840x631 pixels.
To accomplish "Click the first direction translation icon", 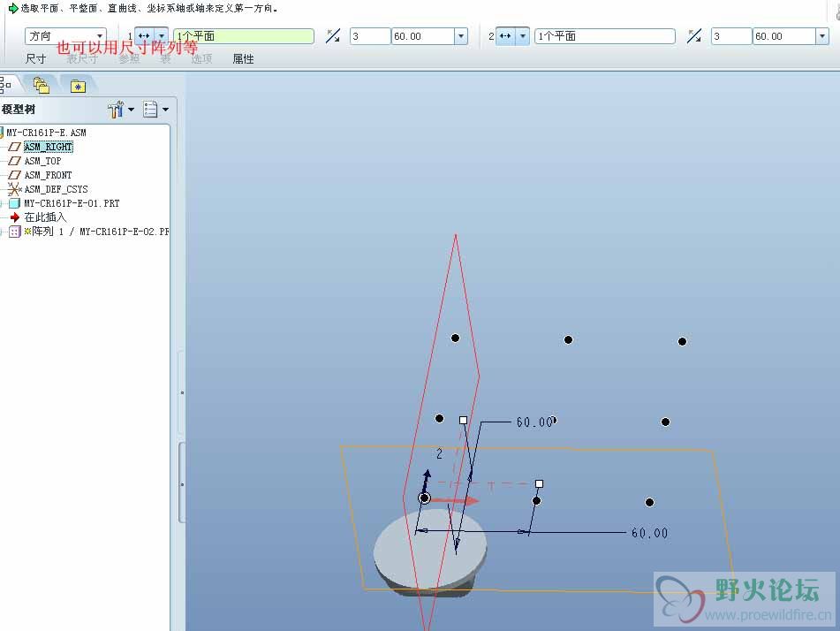I will click(144, 36).
